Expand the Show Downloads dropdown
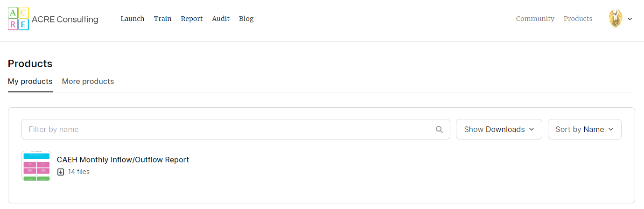The width and height of the screenshot is (644, 209). click(498, 129)
